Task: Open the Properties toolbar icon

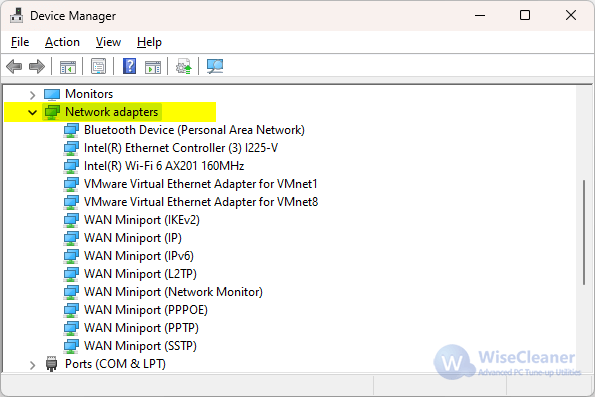Action: (99, 66)
